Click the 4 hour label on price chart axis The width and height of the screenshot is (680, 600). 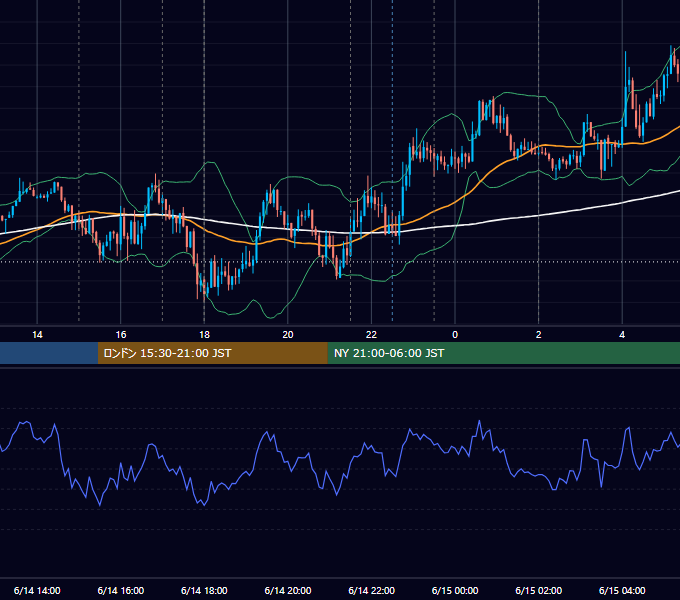(622, 335)
